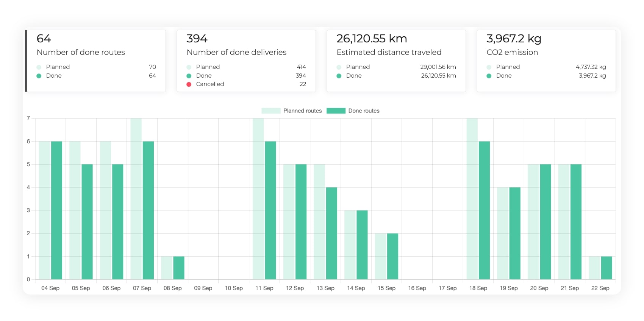Click green Done dot in done routes card

tap(39, 76)
